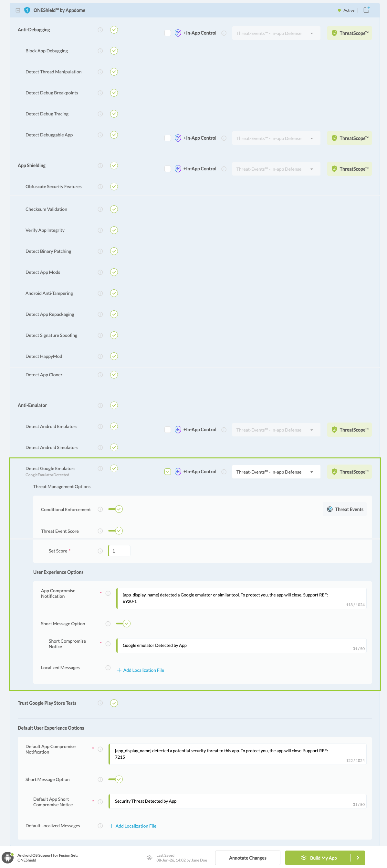Disable Short Message Option under User Experience
The image size is (387, 868).
123,623
